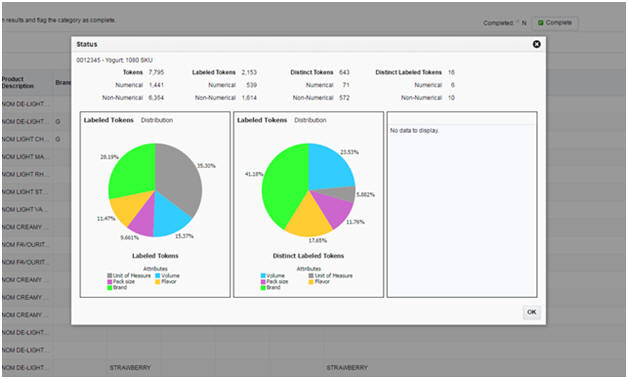The height and width of the screenshot is (379, 628).
Task: Click the NOM LIGHT MA... row in background table
Action: (26, 157)
